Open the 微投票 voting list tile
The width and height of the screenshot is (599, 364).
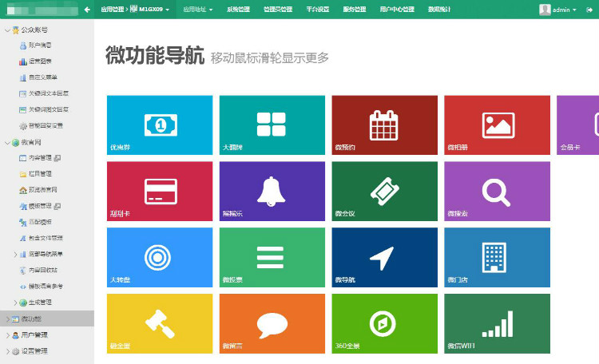coord(272,257)
